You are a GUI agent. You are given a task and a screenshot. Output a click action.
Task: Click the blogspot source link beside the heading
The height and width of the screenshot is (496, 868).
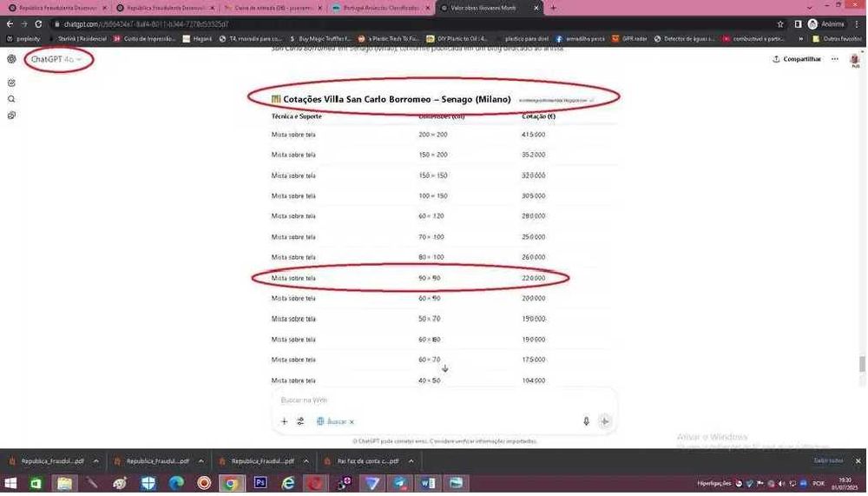click(556, 101)
